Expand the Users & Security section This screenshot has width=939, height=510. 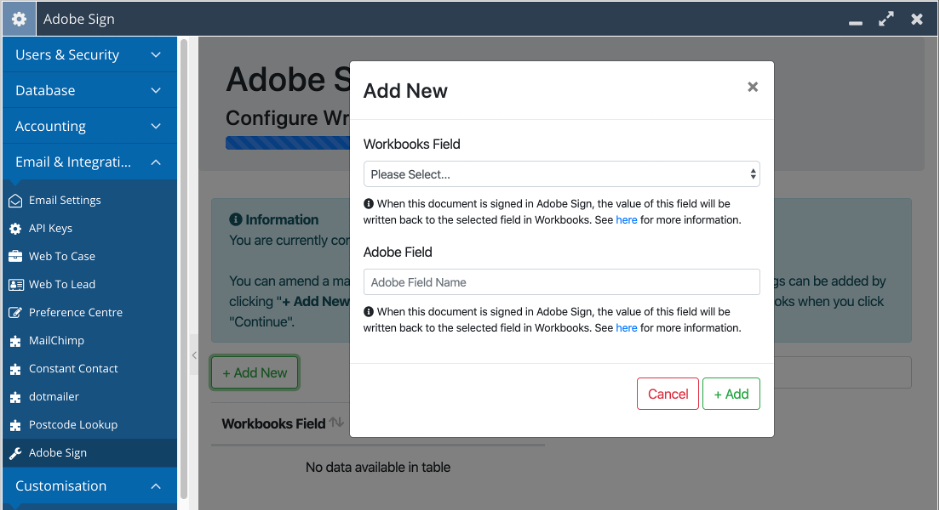pyautogui.click(x=90, y=54)
